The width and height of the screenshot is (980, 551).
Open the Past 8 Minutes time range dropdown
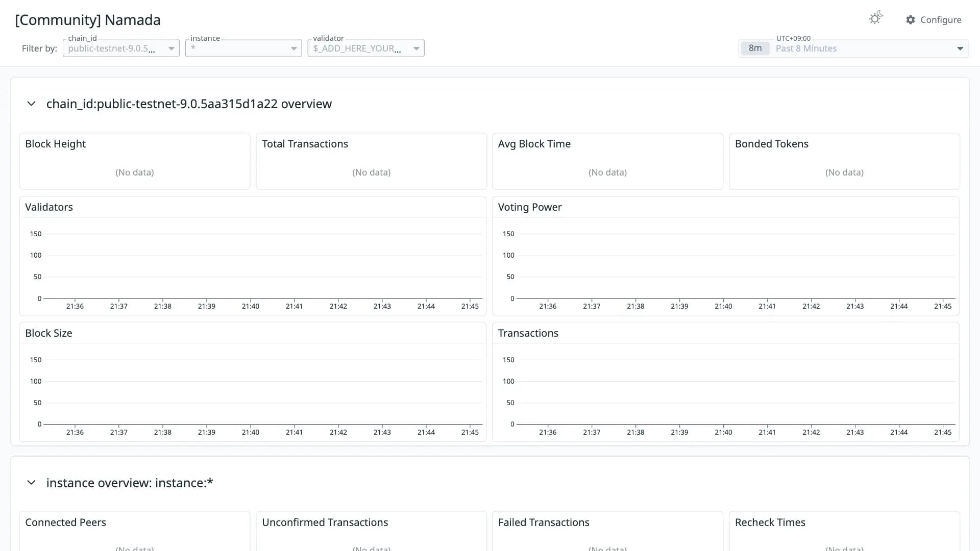coord(853,48)
